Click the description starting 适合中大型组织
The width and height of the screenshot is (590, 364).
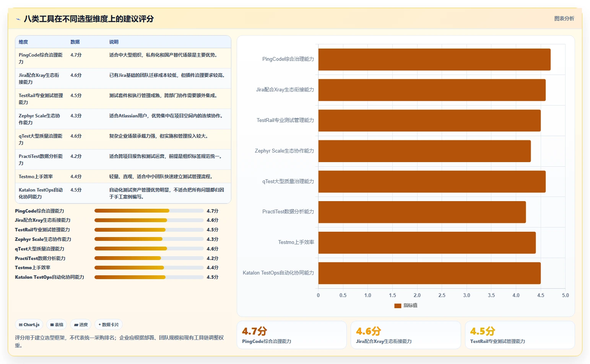coord(164,55)
